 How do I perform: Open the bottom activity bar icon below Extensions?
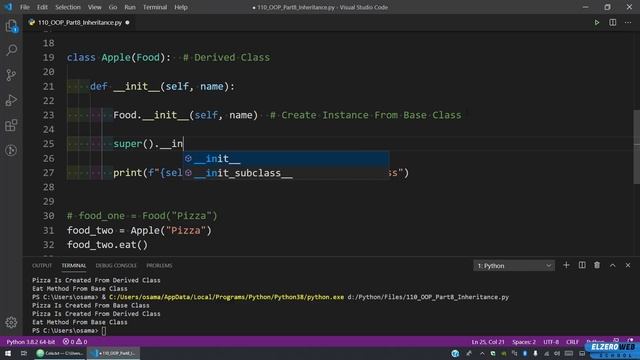[11, 150]
